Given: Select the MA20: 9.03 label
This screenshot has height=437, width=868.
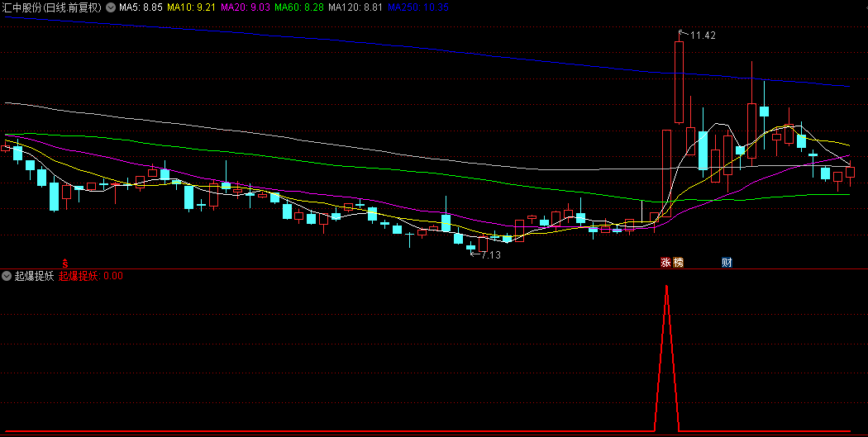Looking at the screenshot, I should click(245, 7).
